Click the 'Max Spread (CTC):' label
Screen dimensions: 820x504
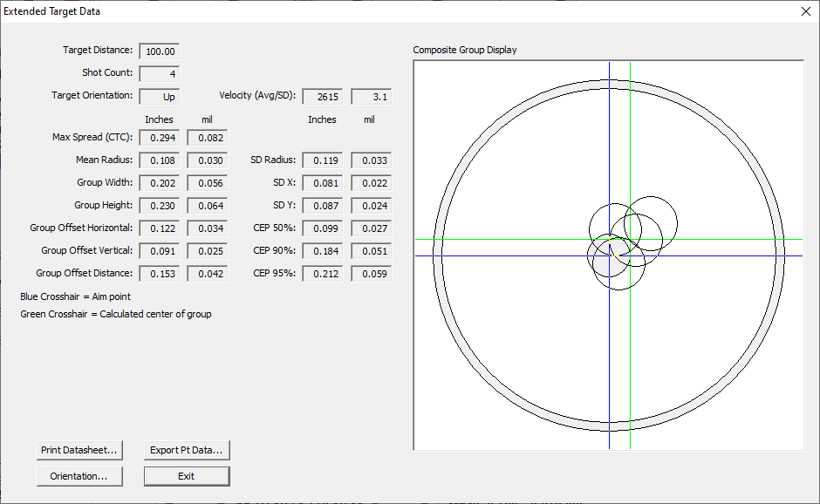click(x=92, y=137)
